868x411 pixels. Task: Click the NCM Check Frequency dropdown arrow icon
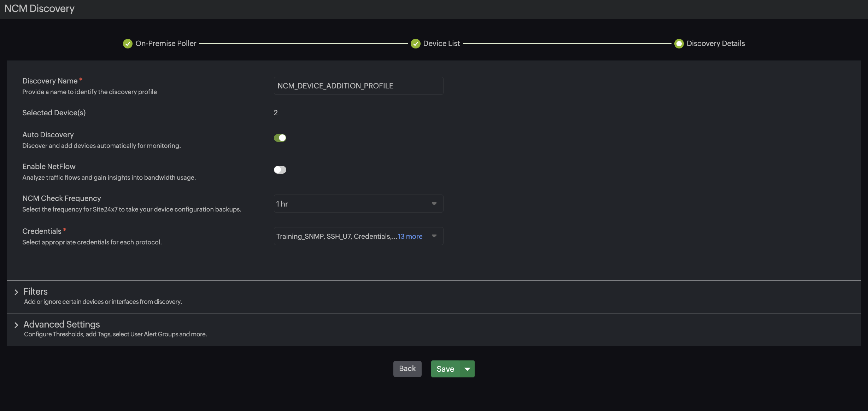(434, 203)
